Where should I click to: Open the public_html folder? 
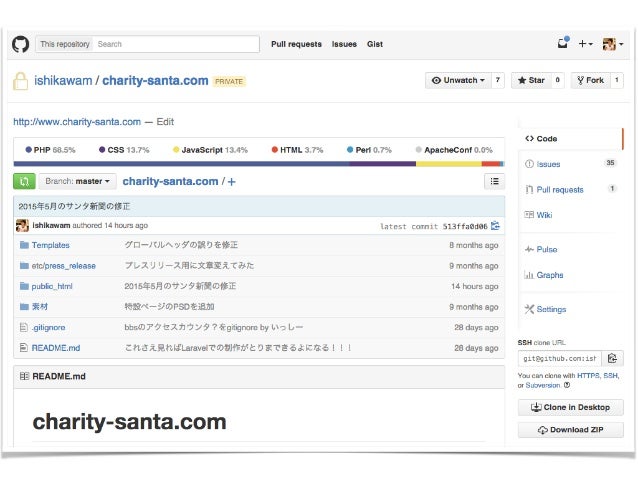point(52,286)
